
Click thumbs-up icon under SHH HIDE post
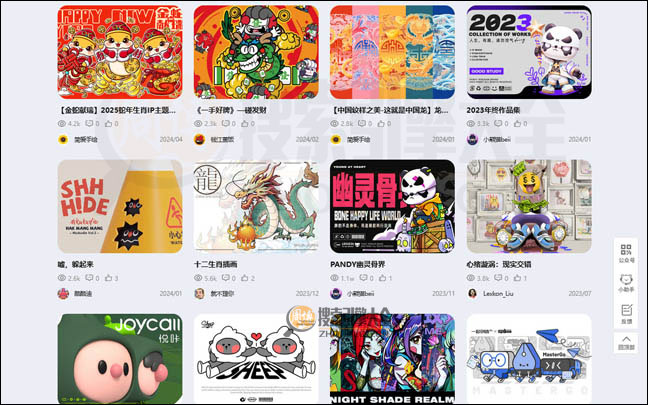(x=109, y=278)
